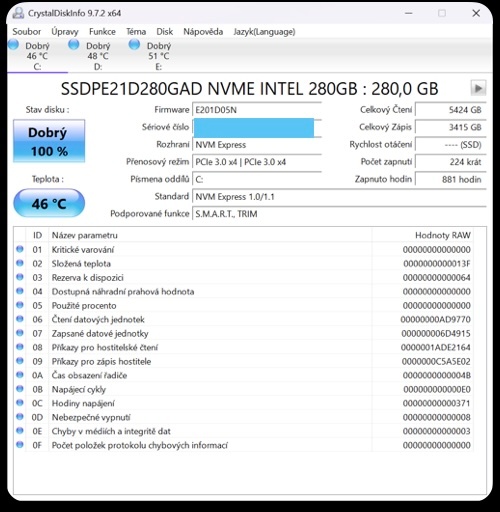Click status dot for Počet položek protokolu row
Viewport: 500px width, 512px height.
point(20,445)
